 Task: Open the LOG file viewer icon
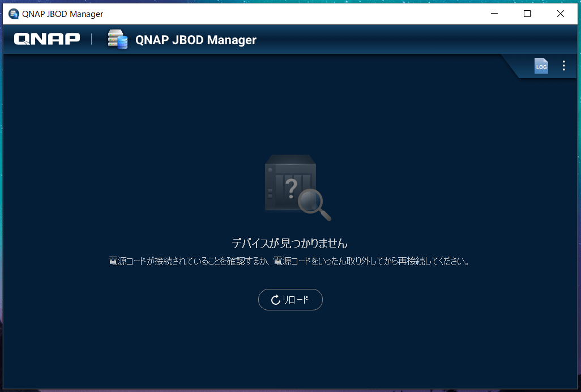[x=541, y=66]
